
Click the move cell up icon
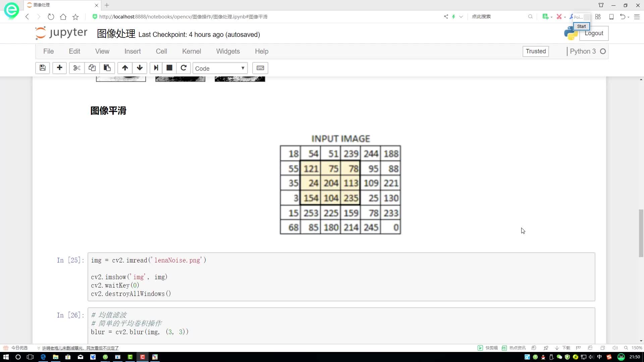tap(124, 68)
